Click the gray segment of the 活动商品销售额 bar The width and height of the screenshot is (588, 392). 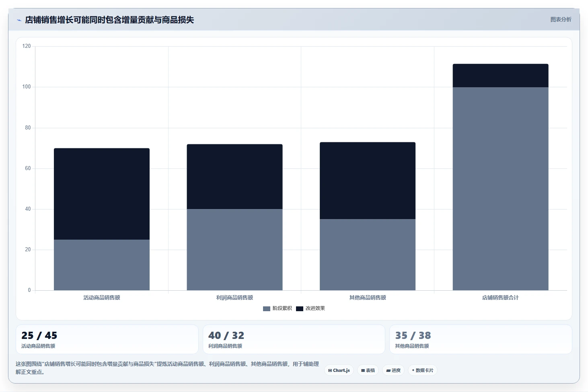(x=102, y=265)
